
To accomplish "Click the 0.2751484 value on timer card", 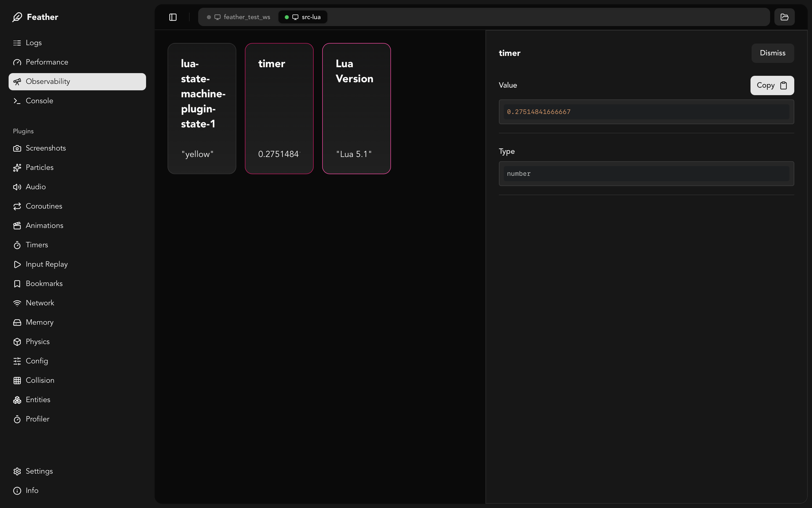I will (279, 154).
